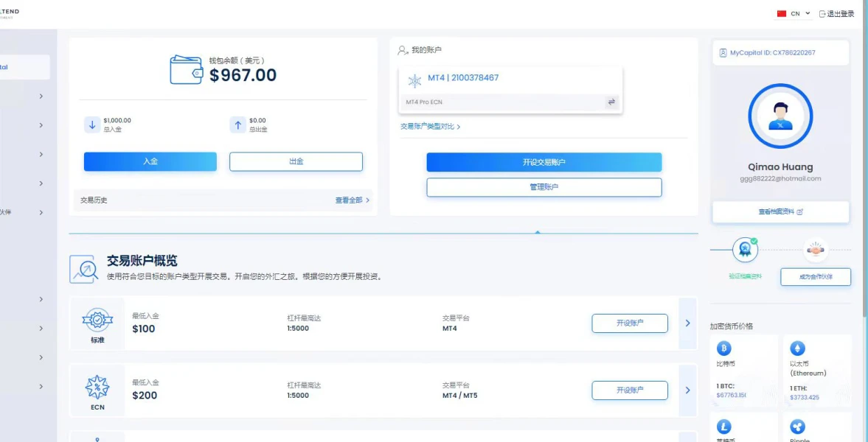Click the 开设交易账户 button
The image size is (868, 442).
pyautogui.click(x=544, y=162)
